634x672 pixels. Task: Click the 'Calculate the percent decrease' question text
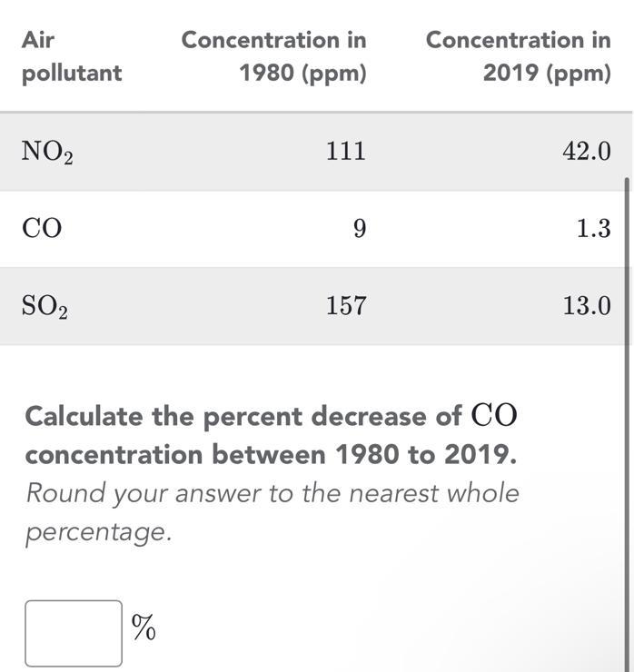(225, 416)
